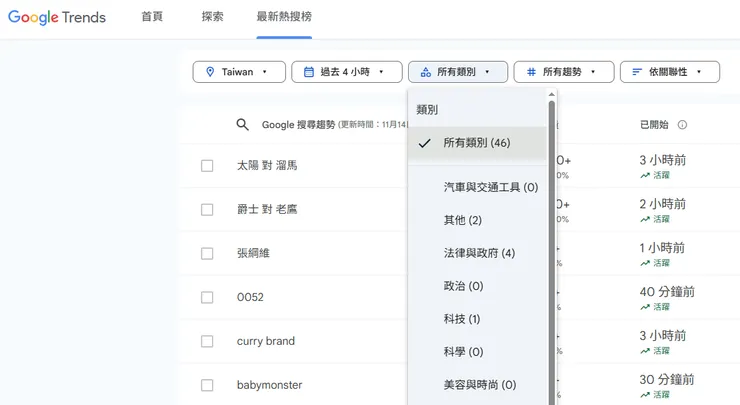This screenshot has height=405, width=740.
Task: Check the box for 太陽 對 溜馬
Action: tap(207, 166)
